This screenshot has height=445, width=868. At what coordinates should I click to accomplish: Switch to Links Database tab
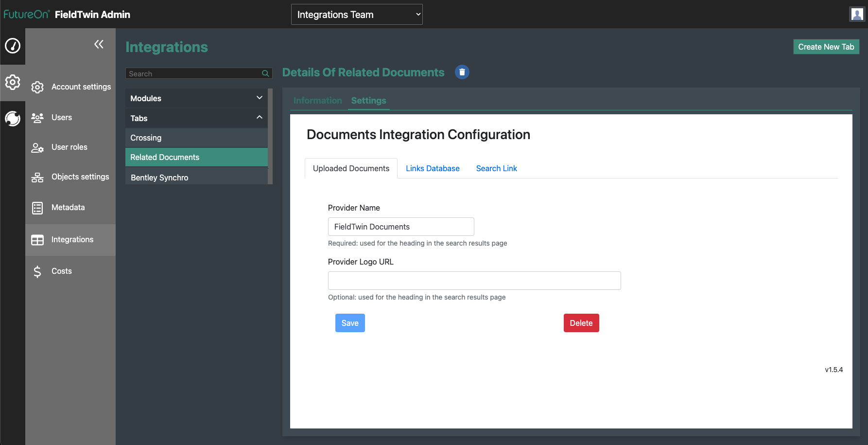pos(433,169)
